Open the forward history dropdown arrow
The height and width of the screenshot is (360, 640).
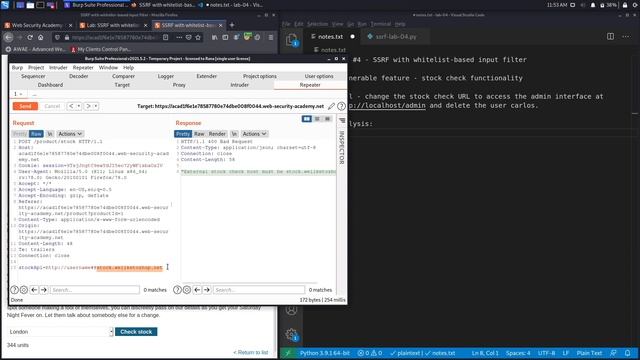click(x=96, y=106)
